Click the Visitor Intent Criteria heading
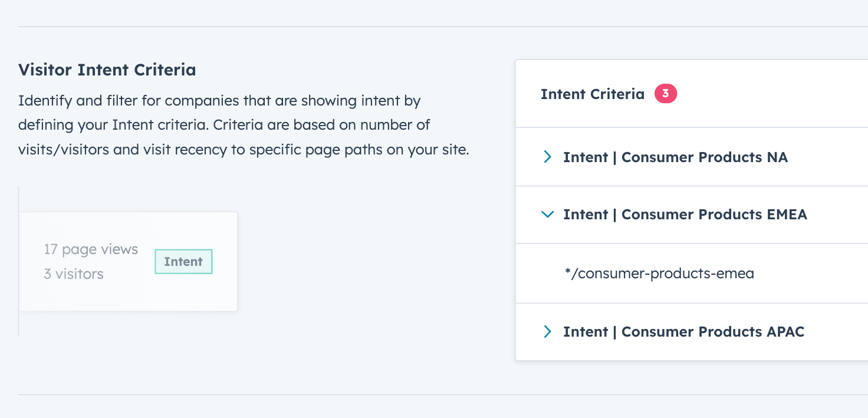The height and width of the screenshot is (418, 868). 107,70
